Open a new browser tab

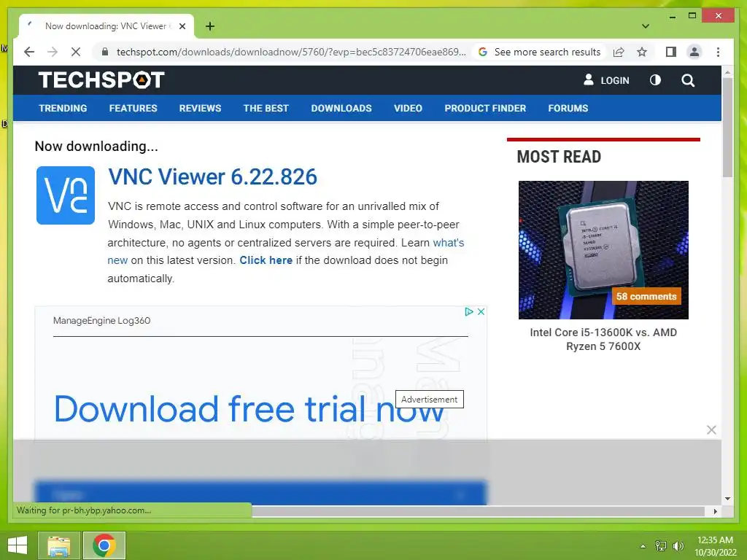(209, 26)
